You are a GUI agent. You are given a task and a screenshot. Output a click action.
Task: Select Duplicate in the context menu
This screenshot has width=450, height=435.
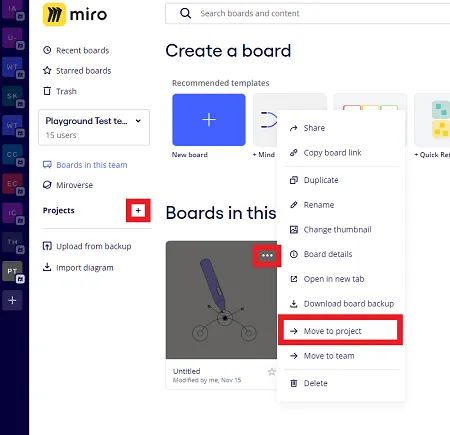[x=341, y=180]
